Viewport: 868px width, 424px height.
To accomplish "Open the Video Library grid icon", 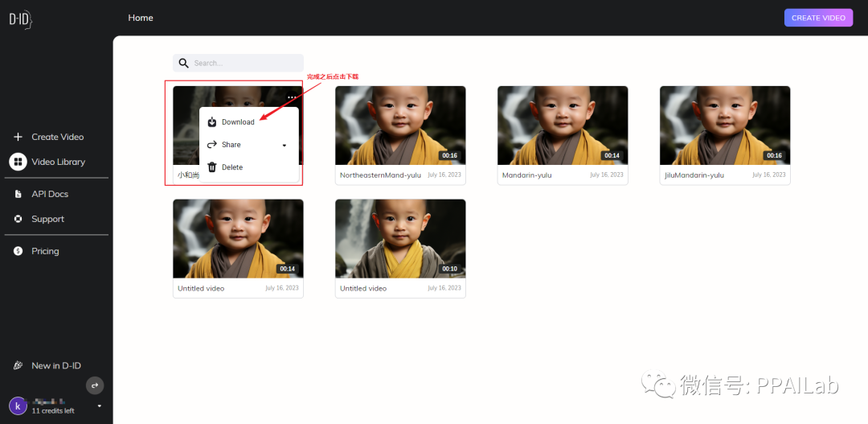I will pos(18,162).
